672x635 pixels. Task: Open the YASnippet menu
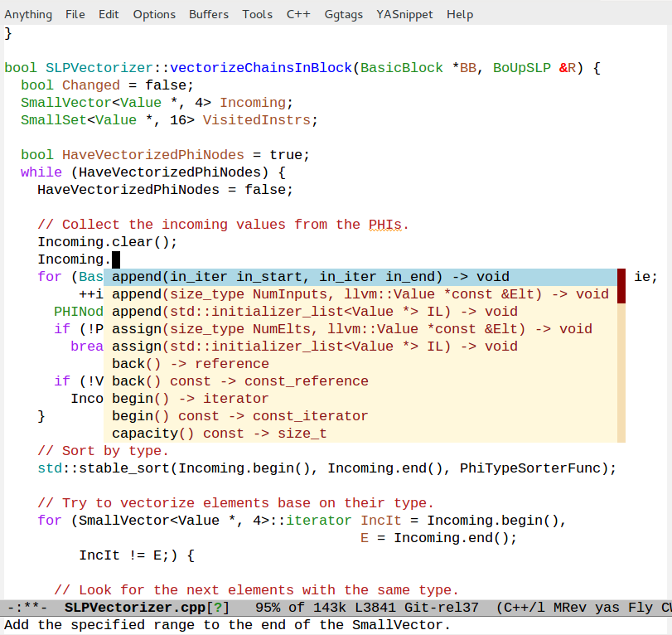point(404,15)
